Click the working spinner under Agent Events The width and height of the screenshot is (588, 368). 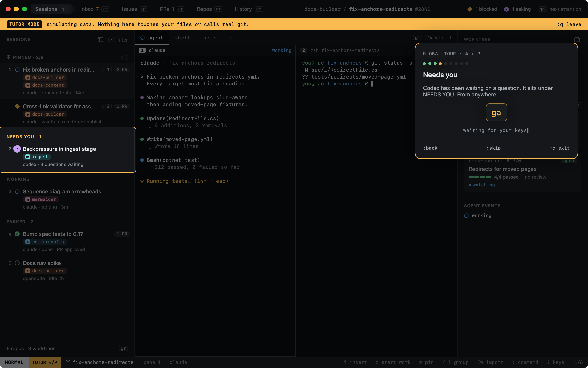[466, 215]
